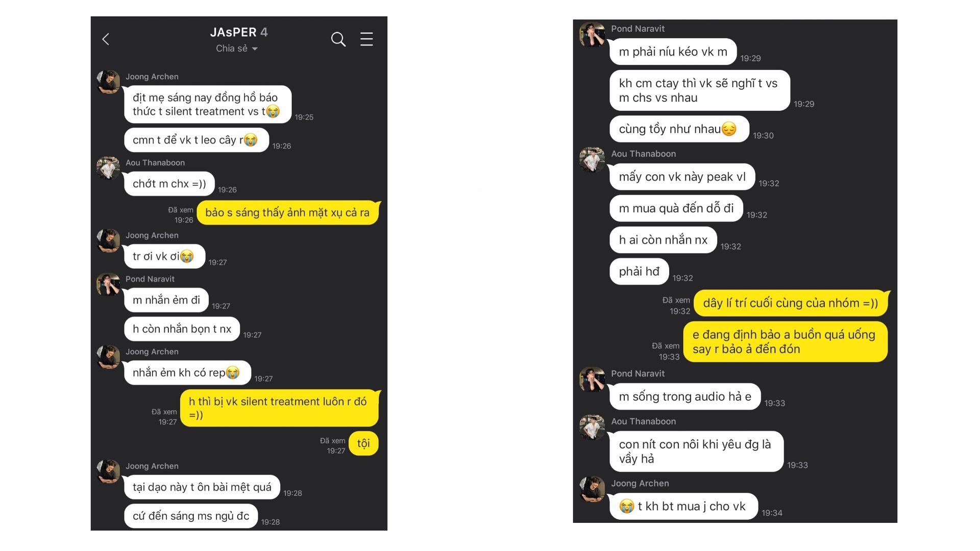
Task: Select the yellow "tội" message bubble
Action: (x=363, y=443)
